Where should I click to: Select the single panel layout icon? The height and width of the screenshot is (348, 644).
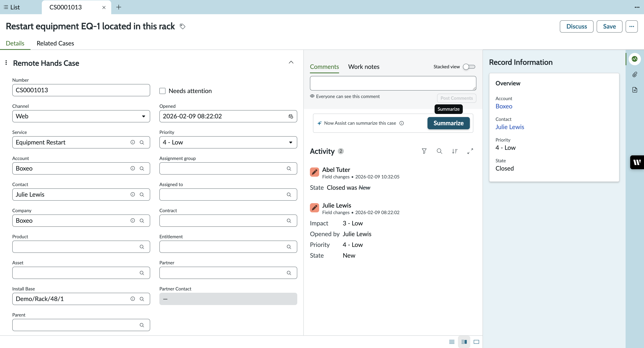pos(476,342)
